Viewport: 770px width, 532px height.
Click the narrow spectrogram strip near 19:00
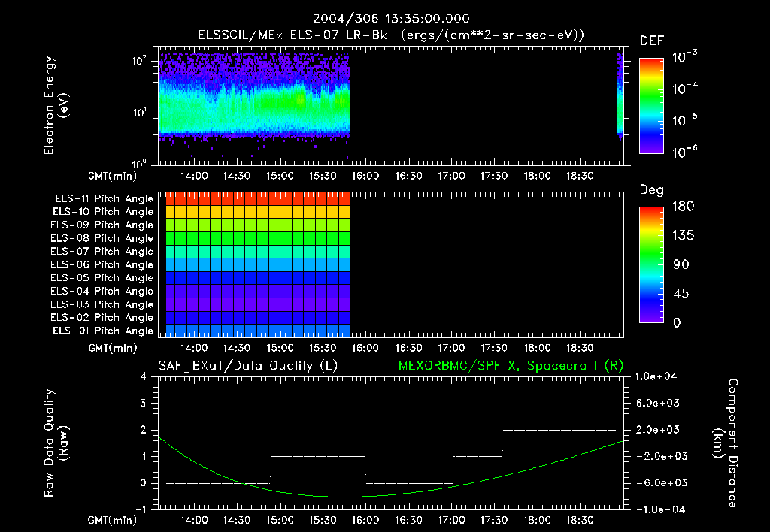click(x=620, y=95)
